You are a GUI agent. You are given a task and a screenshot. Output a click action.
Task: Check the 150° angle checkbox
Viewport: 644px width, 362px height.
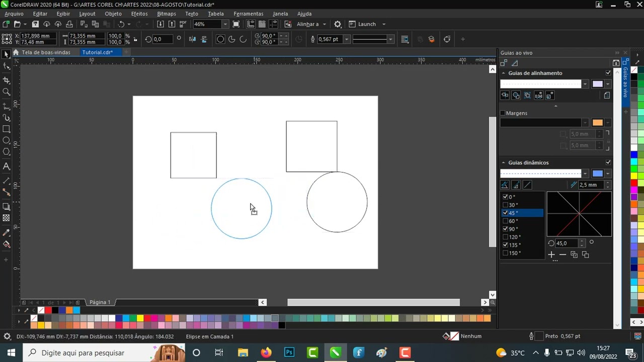tap(506, 253)
